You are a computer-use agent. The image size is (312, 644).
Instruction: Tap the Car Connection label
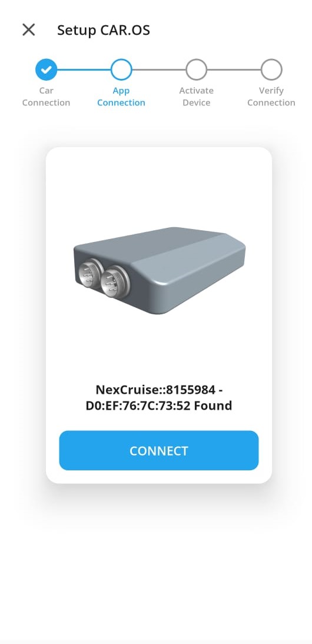46,97
